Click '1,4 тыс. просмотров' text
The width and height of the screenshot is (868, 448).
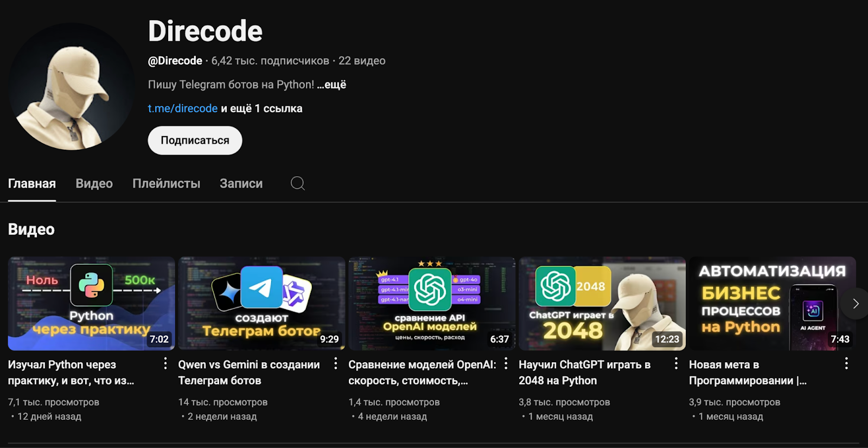[394, 402]
